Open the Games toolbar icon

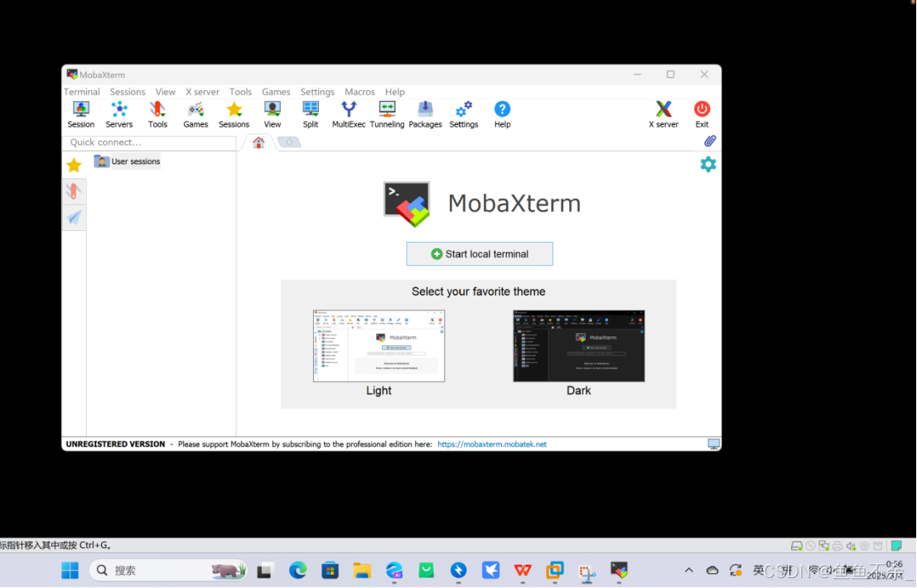[195, 114]
